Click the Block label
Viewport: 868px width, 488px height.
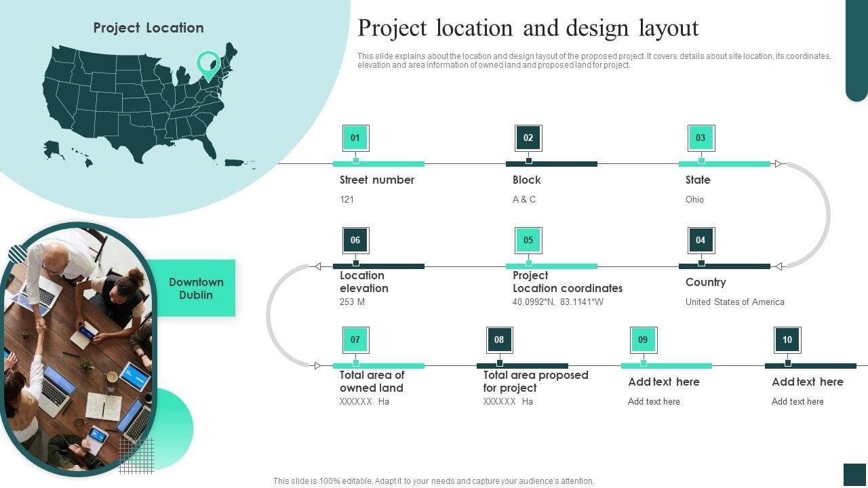tap(527, 180)
